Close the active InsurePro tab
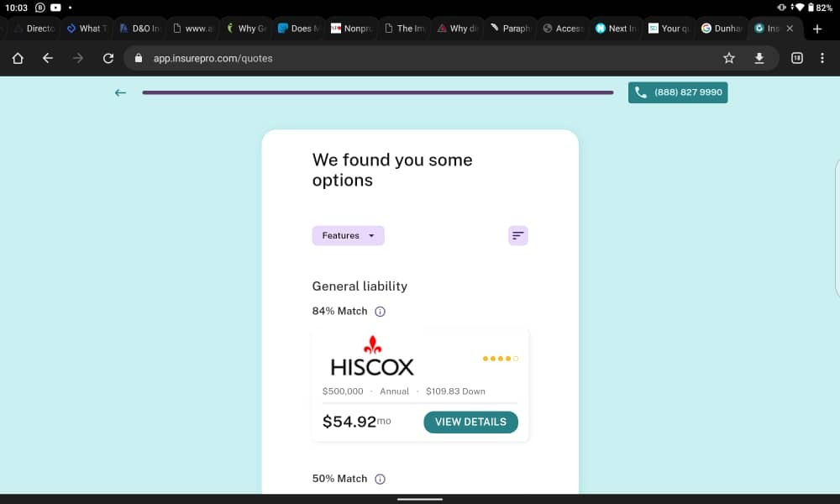 [x=790, y=29]
